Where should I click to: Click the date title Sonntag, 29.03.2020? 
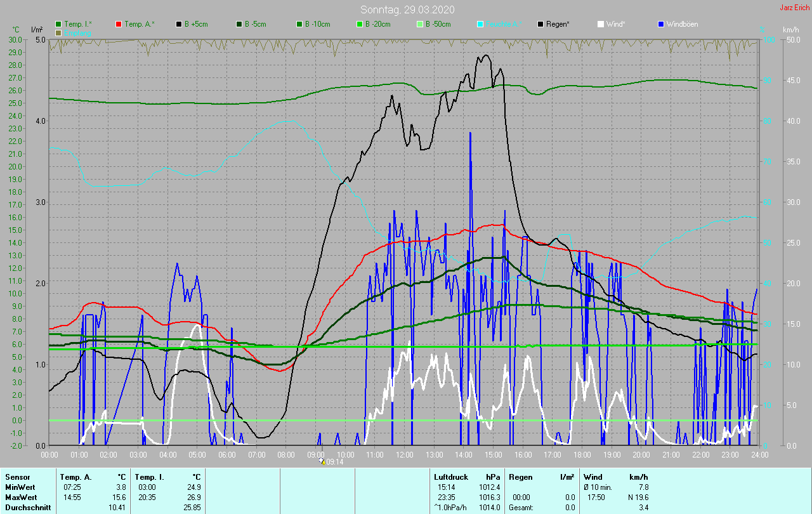(x=407, y=10)
